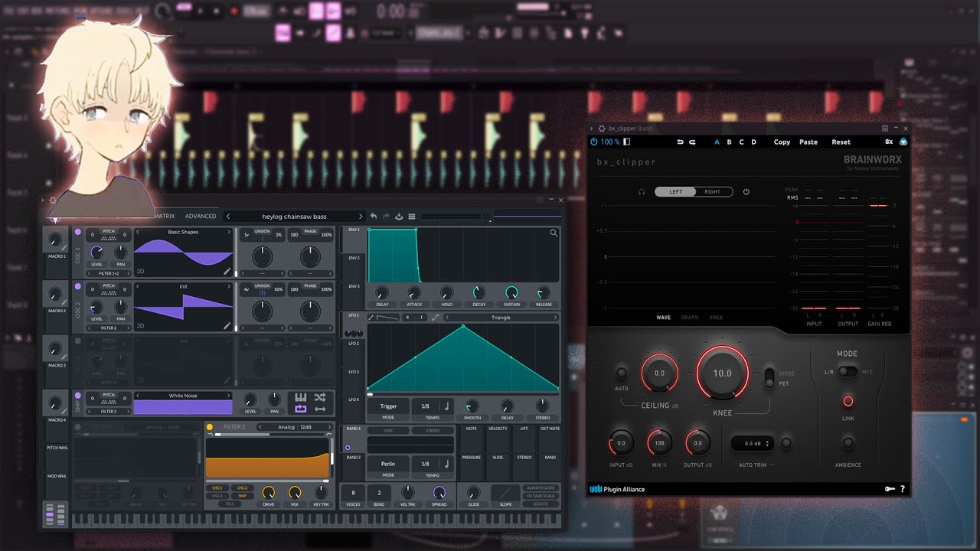
Task: Click the Paste button in bx_clipper
Action: (808, 142)
